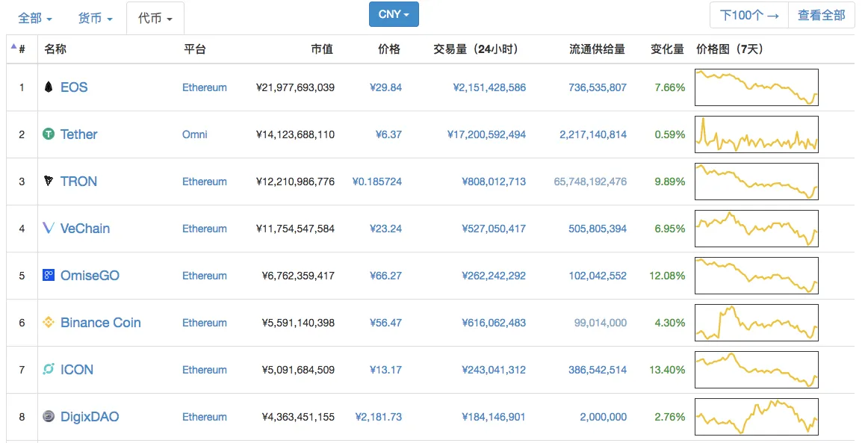Open the OmiseGO coin name link
This screenshot has width=868, height=443.
90,275
